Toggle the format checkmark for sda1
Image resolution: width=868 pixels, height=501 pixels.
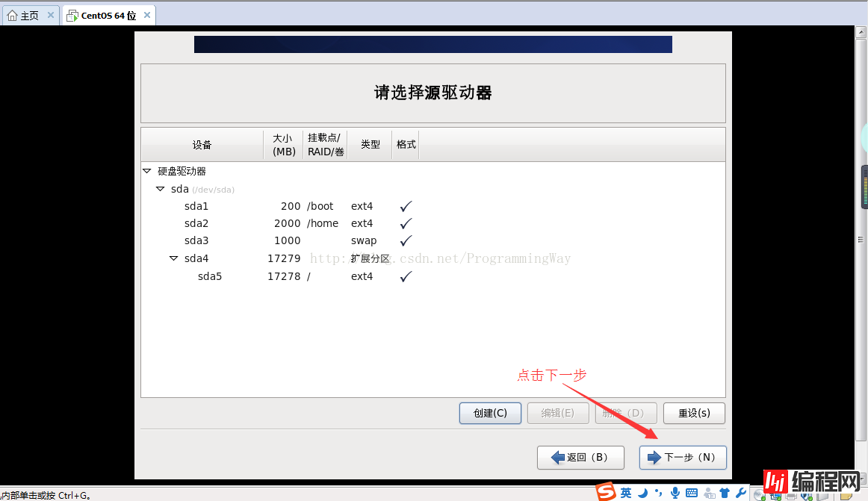[406, 206]
